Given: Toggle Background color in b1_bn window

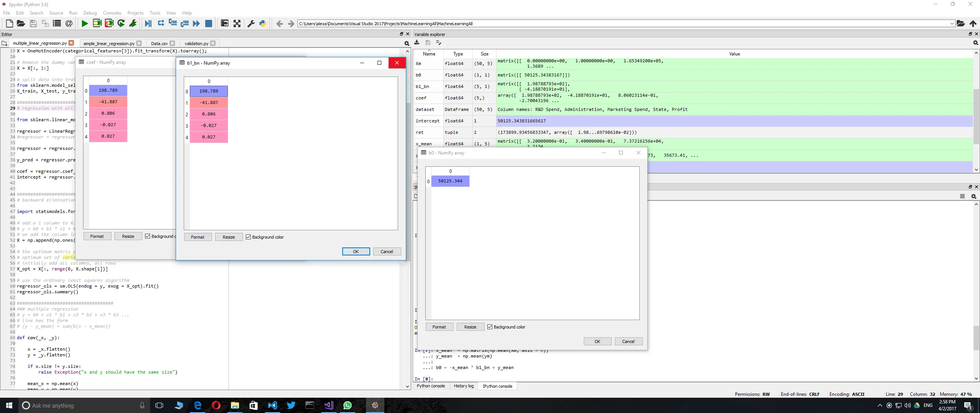Looking at the screenshot, I should [265, 237].
